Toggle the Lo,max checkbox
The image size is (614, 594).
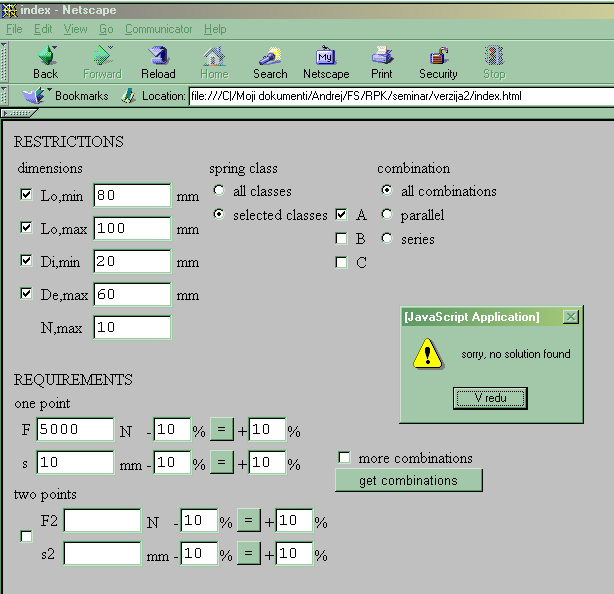click(26, 227)
